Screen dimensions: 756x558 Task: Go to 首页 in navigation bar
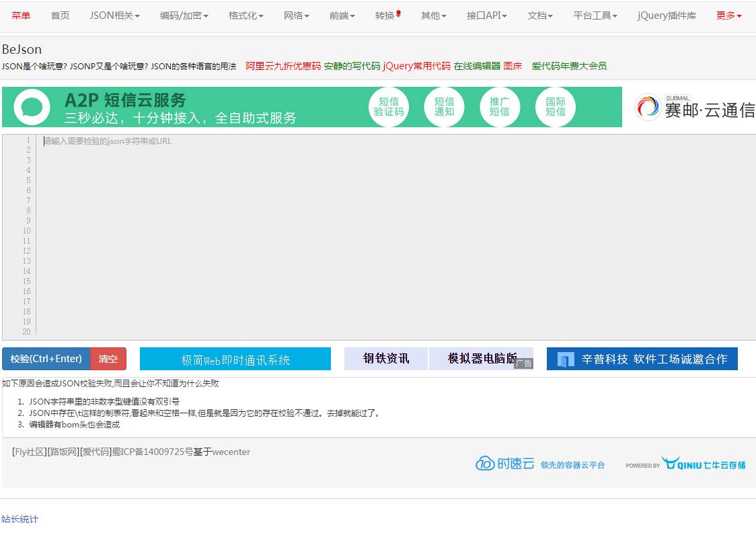[60, 15]
